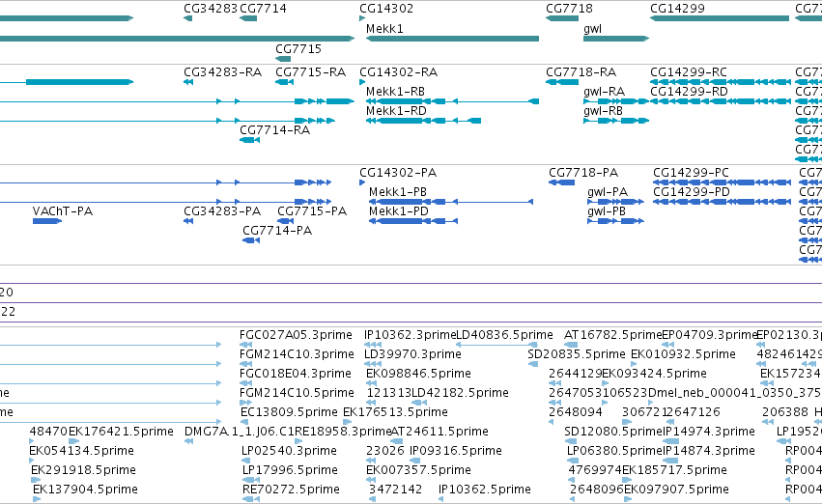The width and height of the screenshot is (822, 504).
Task: Select EST IP14974.3prime
Action: point(709,432)
